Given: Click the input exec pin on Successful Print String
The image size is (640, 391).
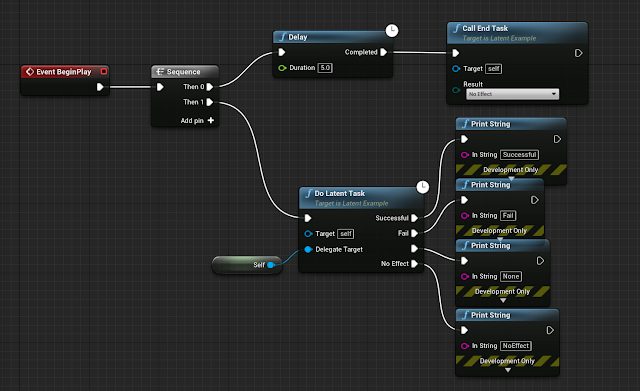Looking at the screenshot, I should (x=464, y=139).
